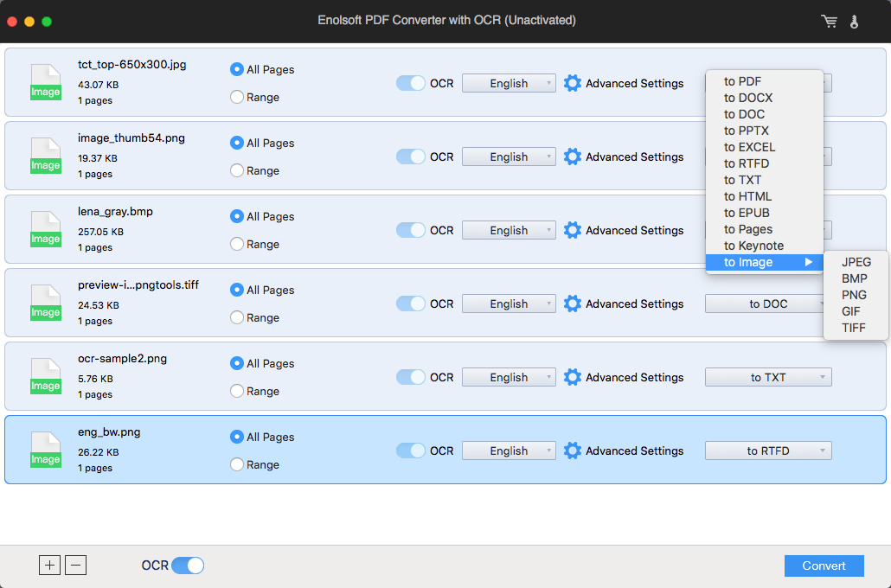Open the shopping cart purchase icon

pos(829,21)
